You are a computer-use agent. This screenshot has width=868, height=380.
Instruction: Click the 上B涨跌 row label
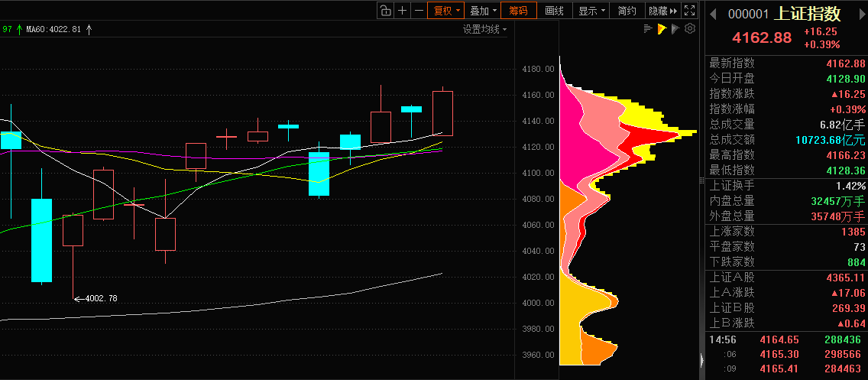[x=732, y=323]
